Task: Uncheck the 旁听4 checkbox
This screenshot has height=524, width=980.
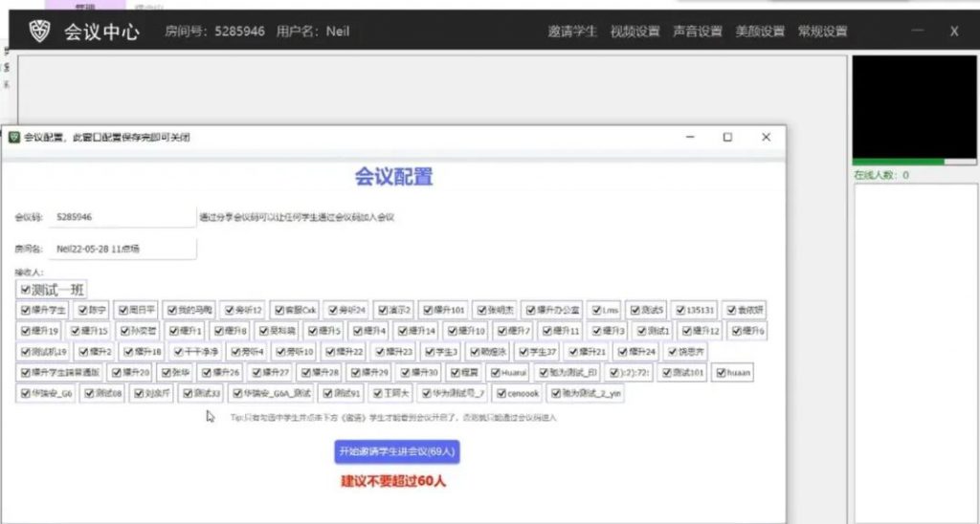Action: pyautogui.click(x=235, y=352)
